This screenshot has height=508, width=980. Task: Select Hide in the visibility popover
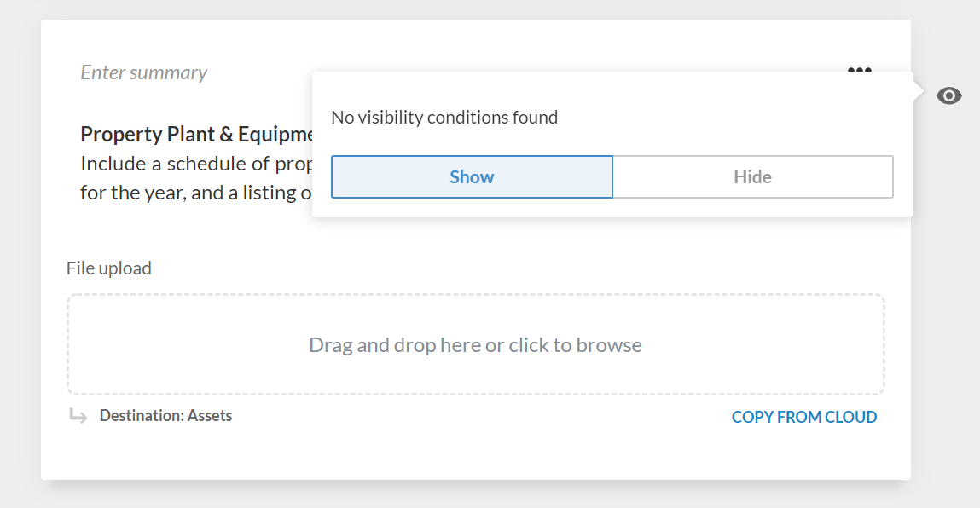click(752, 176)
